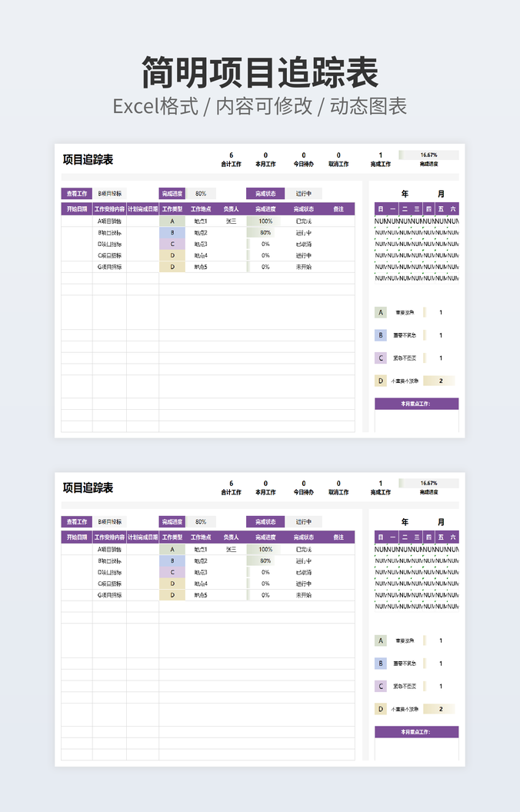This screenshot has width=520, height=812.
Task: Click the 完成进度 80% filter box in lower sheet
Action: pyautogui.click(x=201, y=521)
